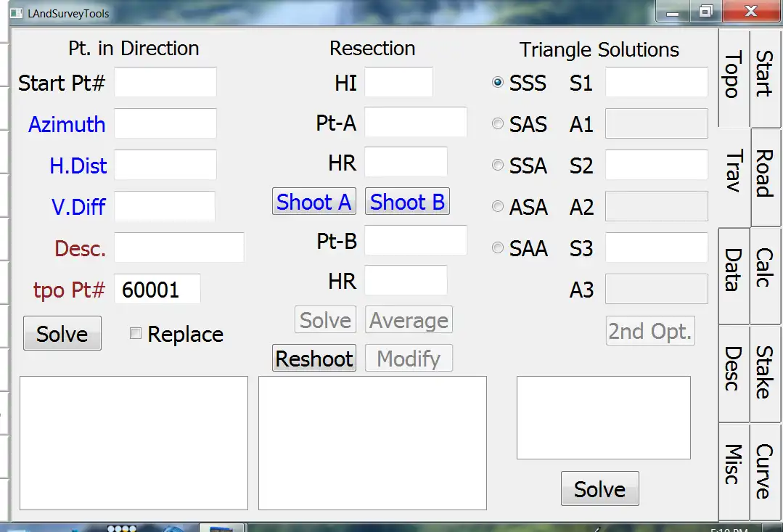
Task: Open the Data tab
Action: 733,271
